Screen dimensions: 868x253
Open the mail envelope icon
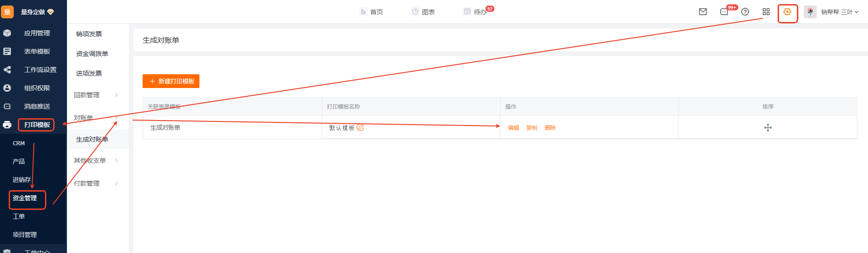[703, 12]
